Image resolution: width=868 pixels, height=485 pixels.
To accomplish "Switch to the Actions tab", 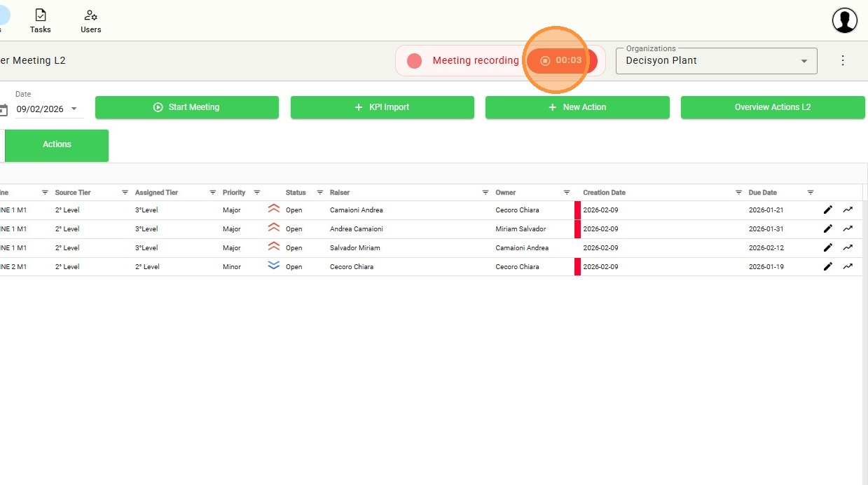I will pyautogui.click(x=57, y=144).
